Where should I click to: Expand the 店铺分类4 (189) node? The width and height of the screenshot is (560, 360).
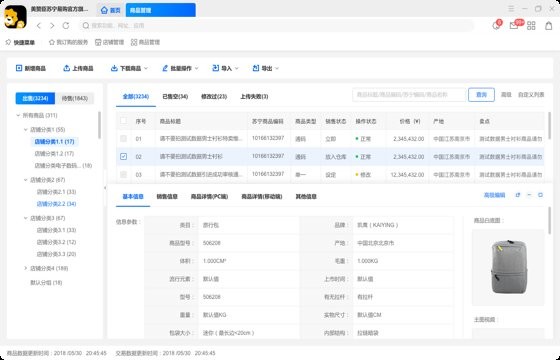25,268
